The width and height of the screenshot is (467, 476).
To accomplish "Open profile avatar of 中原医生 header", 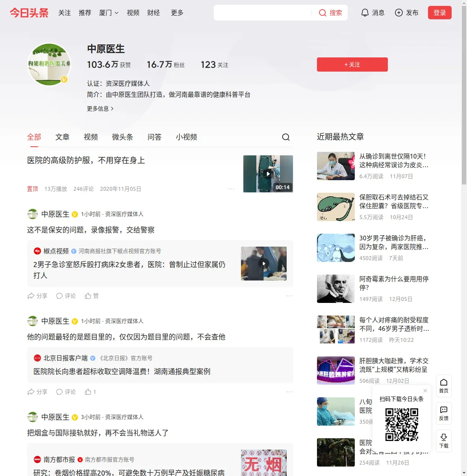I will point(49,64).
